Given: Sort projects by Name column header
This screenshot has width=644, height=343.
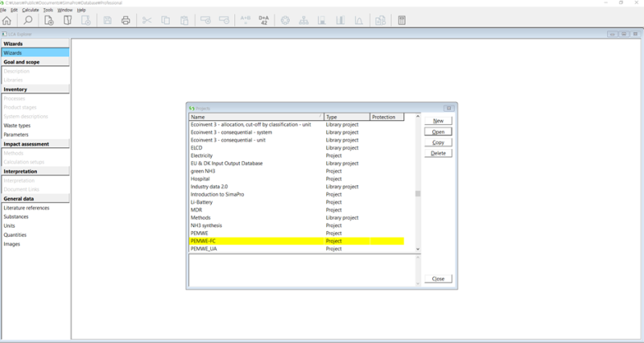Looking at the screenshot, I should click(x=256, y=117).
